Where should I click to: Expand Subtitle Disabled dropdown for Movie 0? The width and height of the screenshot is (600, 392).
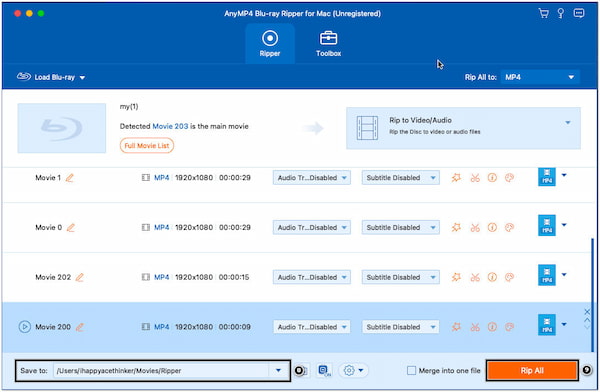(x=401, y=227)
